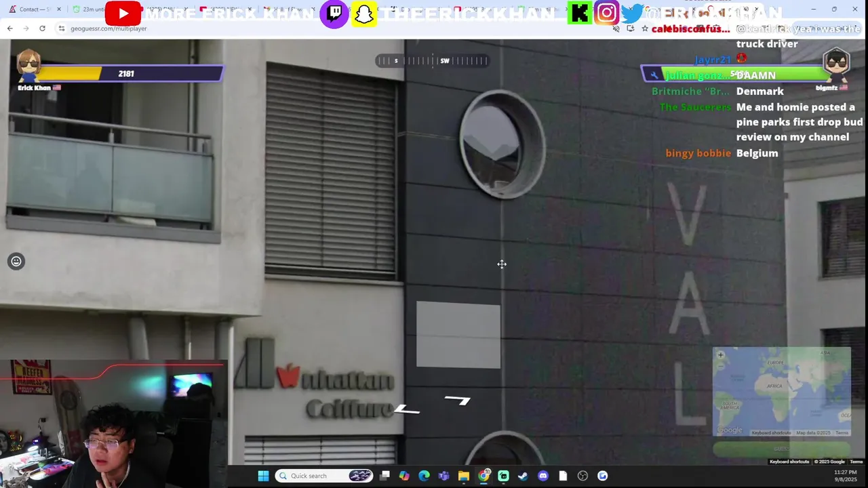Move with the left street navigation arrow
868x488 pixels.
tap(407, 409)
